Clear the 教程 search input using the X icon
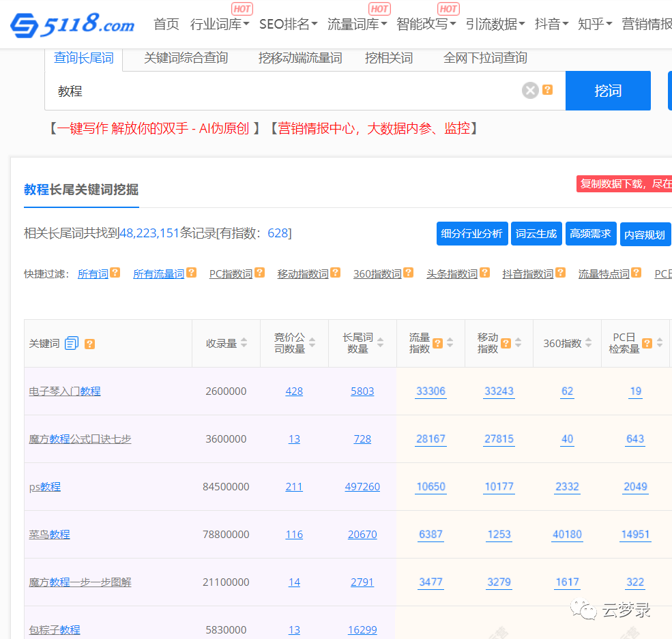 point(530,90)
